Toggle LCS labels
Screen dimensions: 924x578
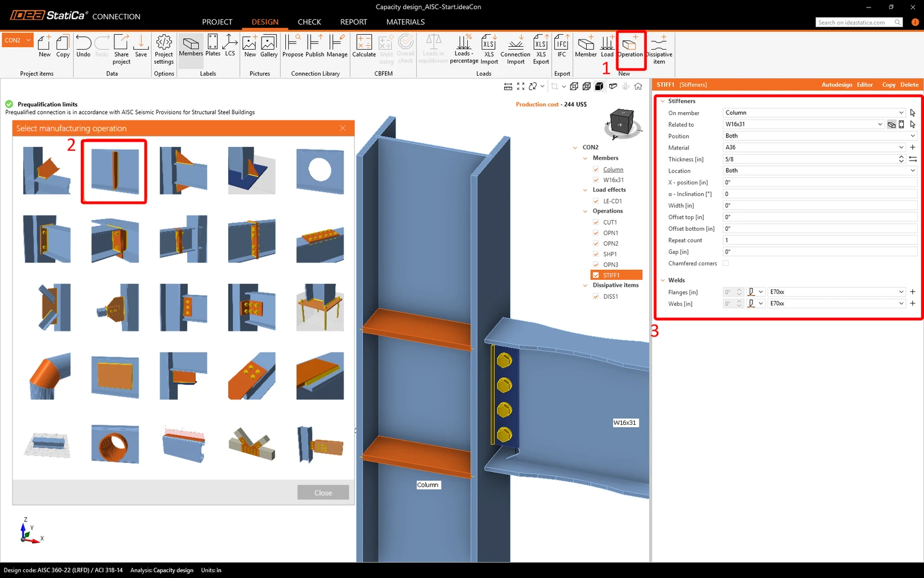[230, 46]
